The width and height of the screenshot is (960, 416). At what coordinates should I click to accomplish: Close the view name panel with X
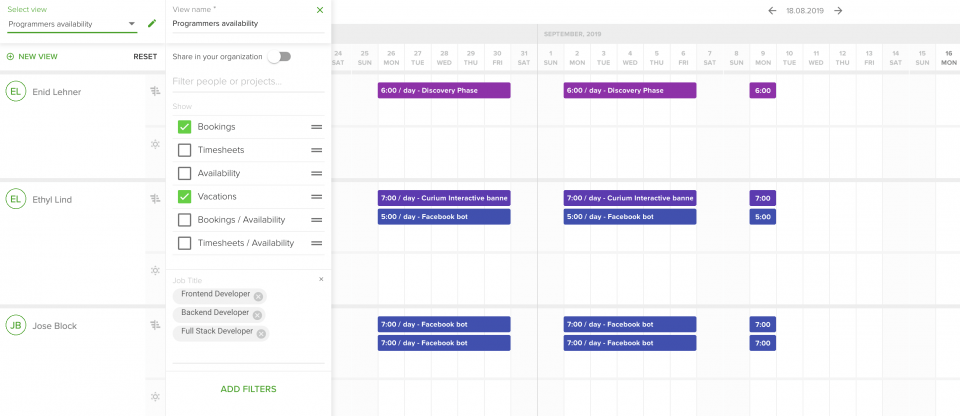click(320, 10)
